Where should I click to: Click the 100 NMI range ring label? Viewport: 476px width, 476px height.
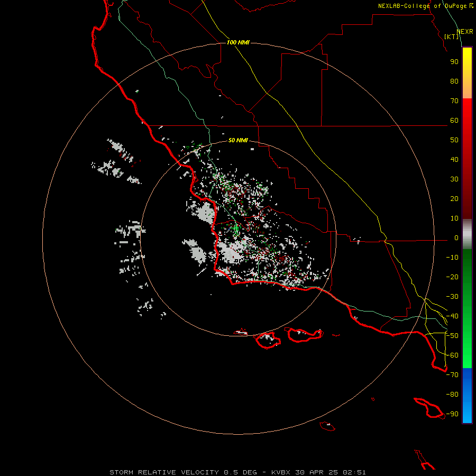tap(238, 42)
